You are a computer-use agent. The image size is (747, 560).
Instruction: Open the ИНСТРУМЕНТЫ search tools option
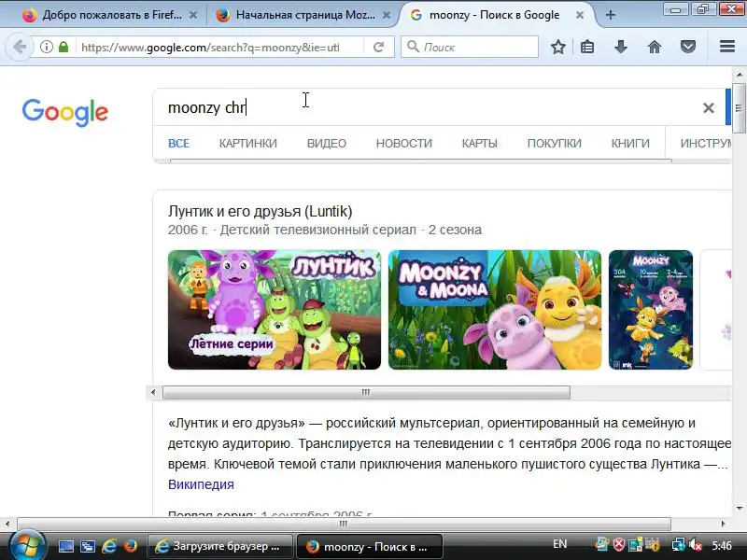706,144
